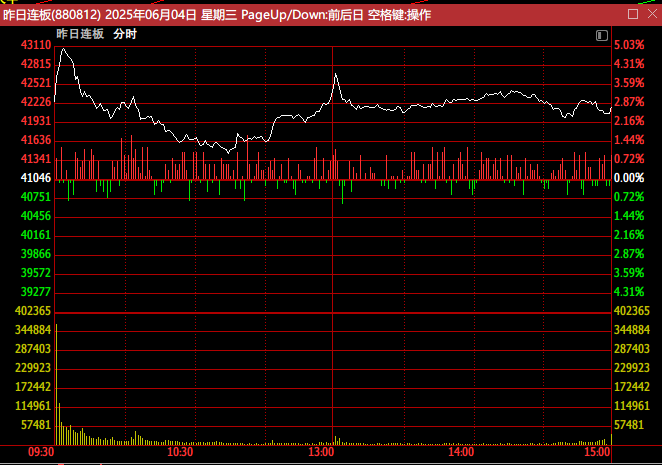Select the 0.00% baseline percentage label

click(629, 178)
